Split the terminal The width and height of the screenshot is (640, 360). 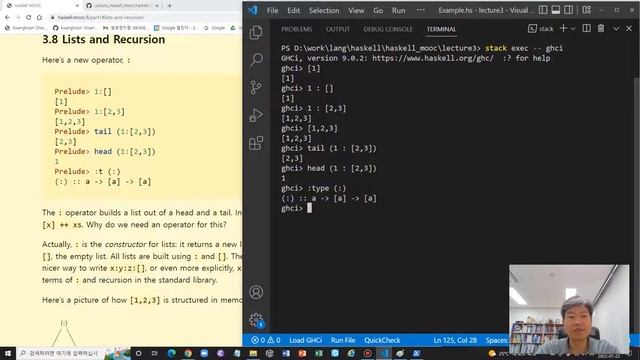click(587, 29)
